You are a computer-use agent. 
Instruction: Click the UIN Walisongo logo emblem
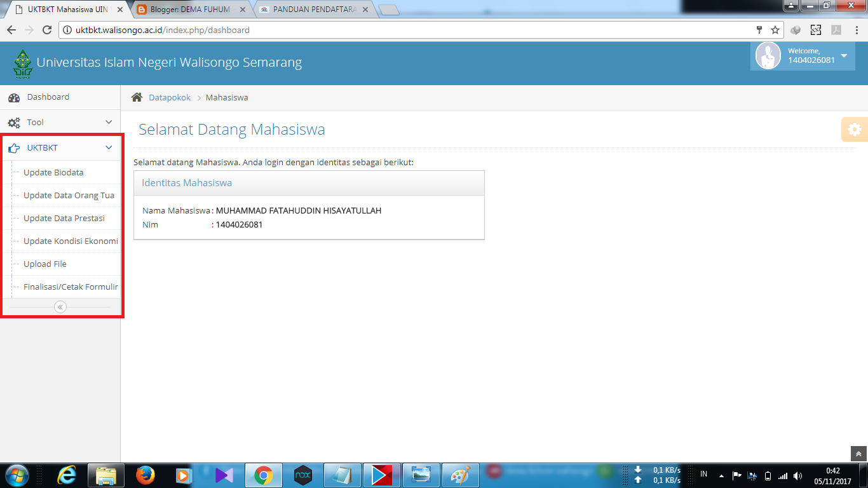coord(22,64)
